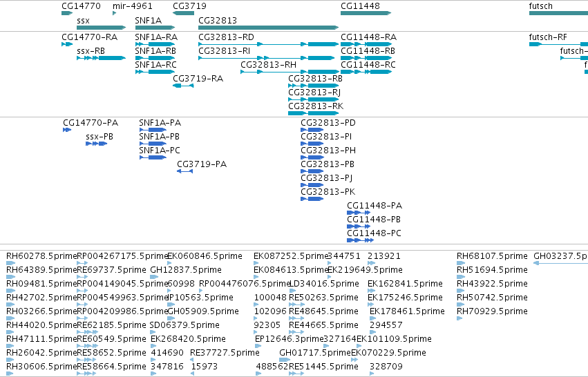Screen dimensions: 588x377
Task: Select the CG11448-RB transcript label
Action: coord(368,51)
